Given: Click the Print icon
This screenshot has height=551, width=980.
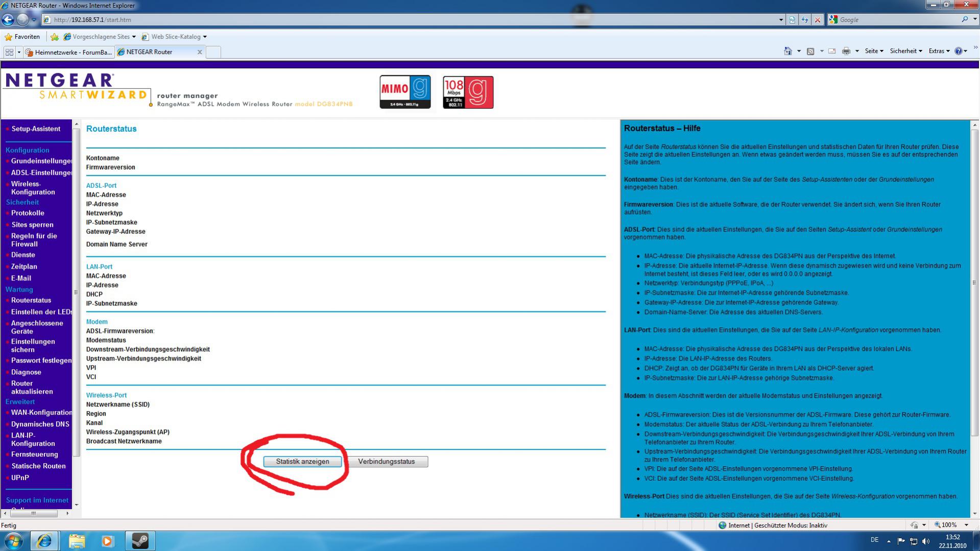Looking at the screenshot, I should coord(846,51).
